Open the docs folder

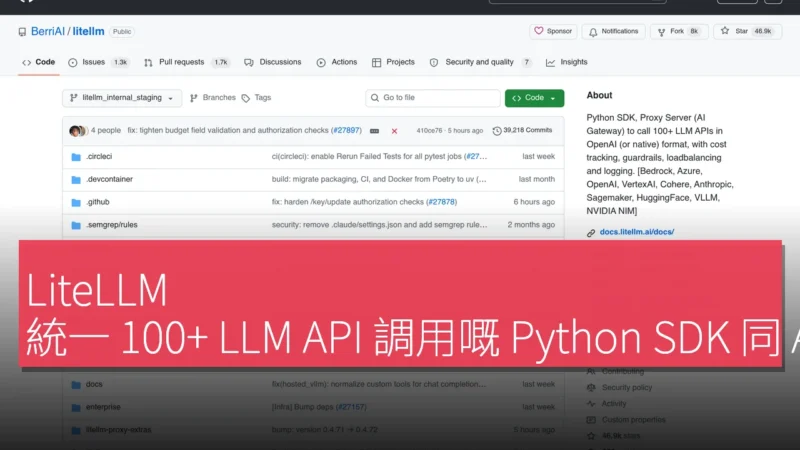(94, 384)
